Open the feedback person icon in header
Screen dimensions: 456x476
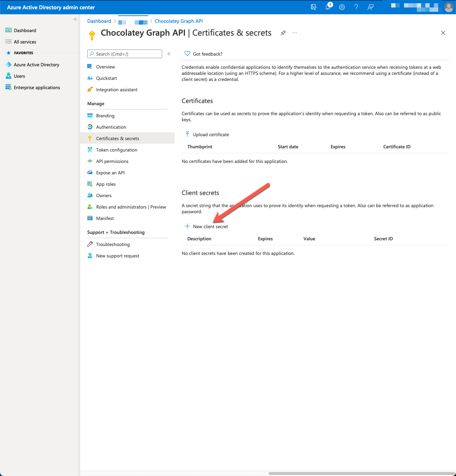click(x=370, y=7)
